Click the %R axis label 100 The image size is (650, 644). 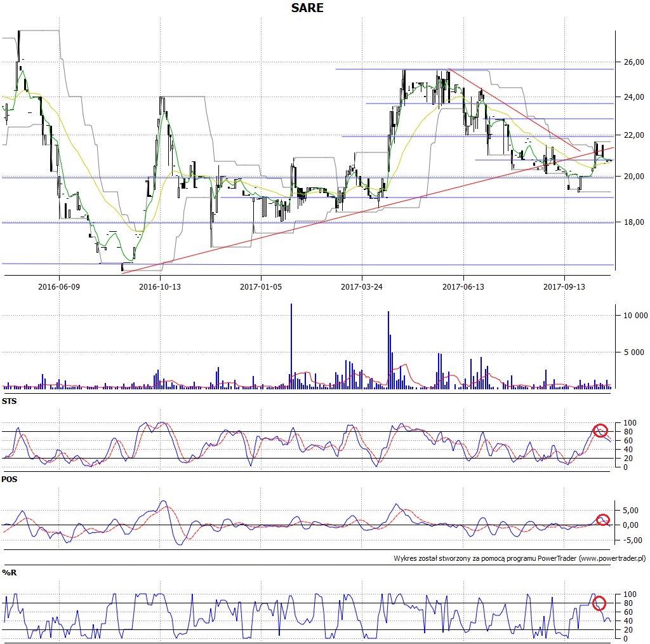[x=630, y=594]
